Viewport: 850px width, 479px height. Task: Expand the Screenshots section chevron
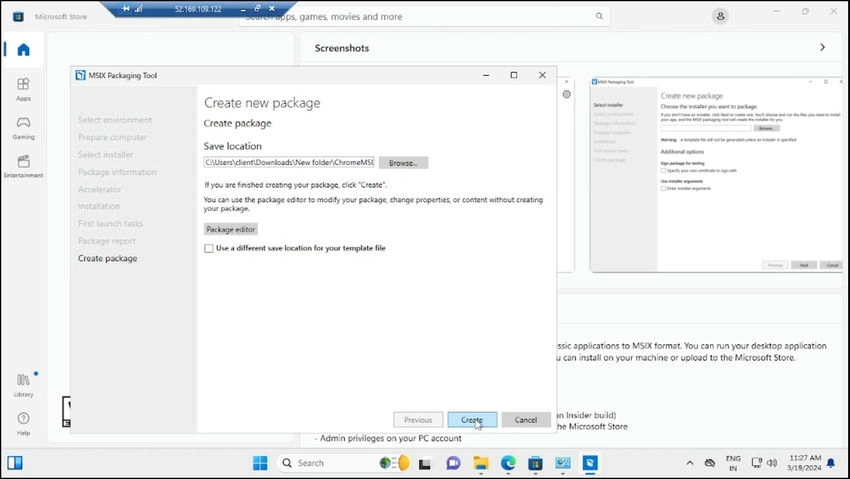tap(822, 48)
